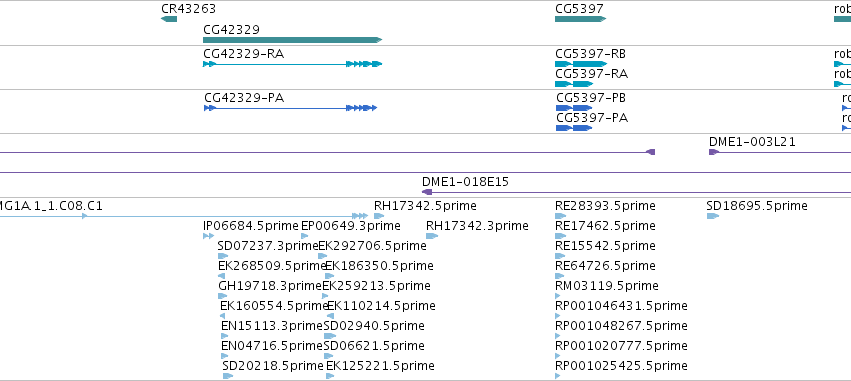Image resolution: width=851 pixels, height=381 pixels.
Task: Select the CG5397-PB protein glyph
Action: click(x=574, y=108)
